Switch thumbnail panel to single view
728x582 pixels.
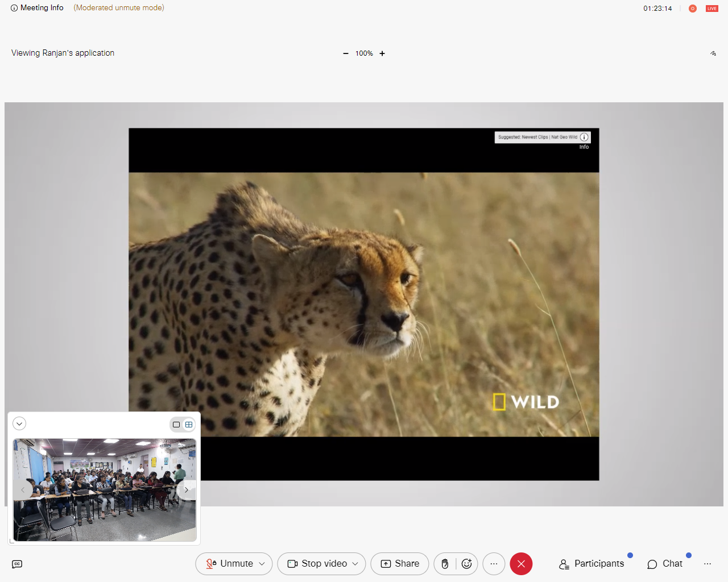coord(176,425)
